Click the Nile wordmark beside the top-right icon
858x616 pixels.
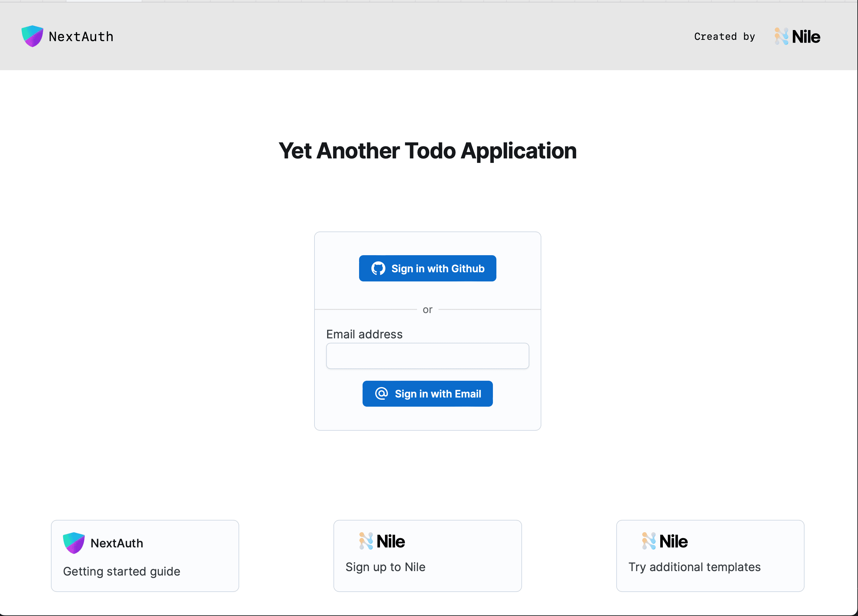pyautogui.click(x=807, y=36)
